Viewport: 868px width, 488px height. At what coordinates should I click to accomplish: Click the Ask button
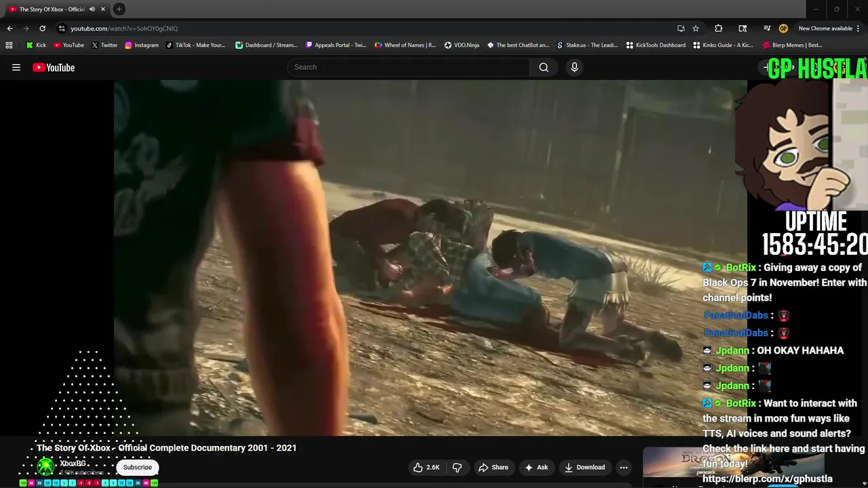click(x=536, y=467)
